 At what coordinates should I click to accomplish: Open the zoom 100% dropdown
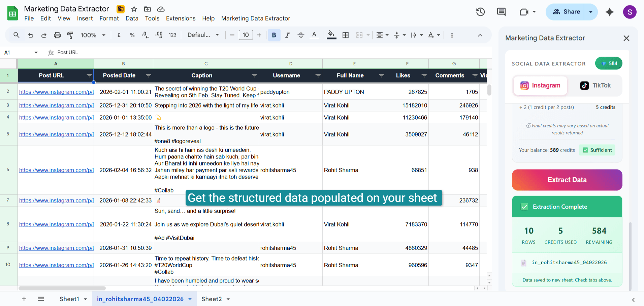tap(93, 35)
